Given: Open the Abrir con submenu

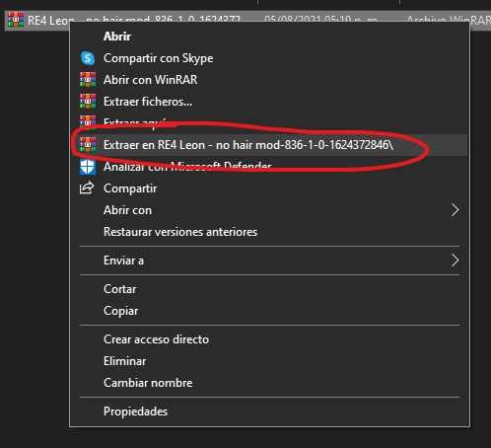Looking at the screenshot, I should 127,210.
